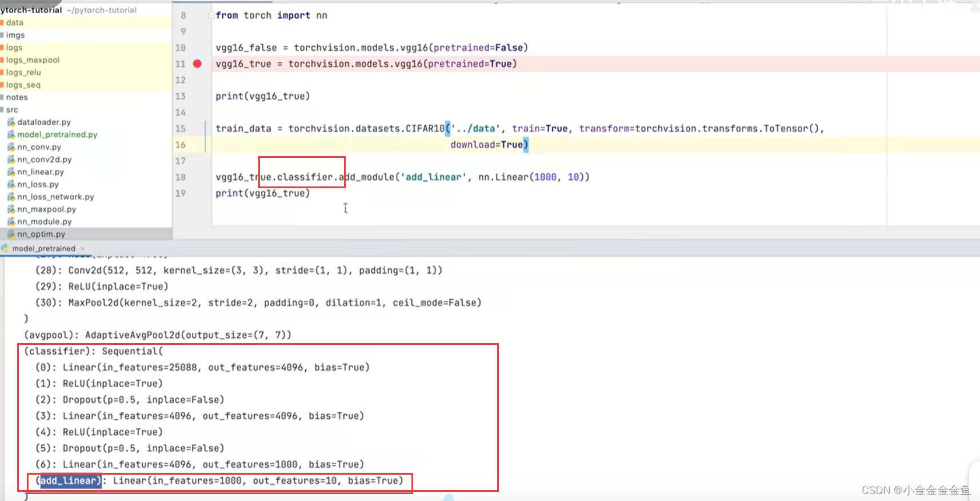Click gutter line number 10

point(181,47)
